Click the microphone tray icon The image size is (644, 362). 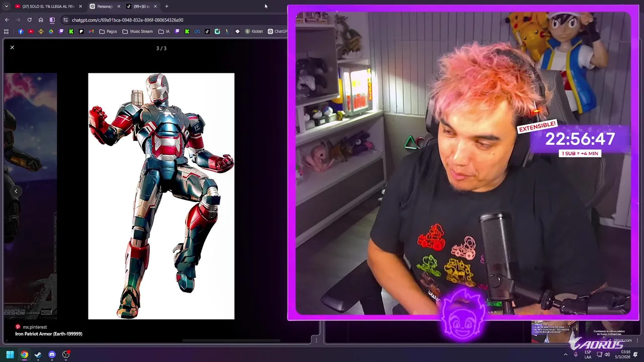click(576, 354)
